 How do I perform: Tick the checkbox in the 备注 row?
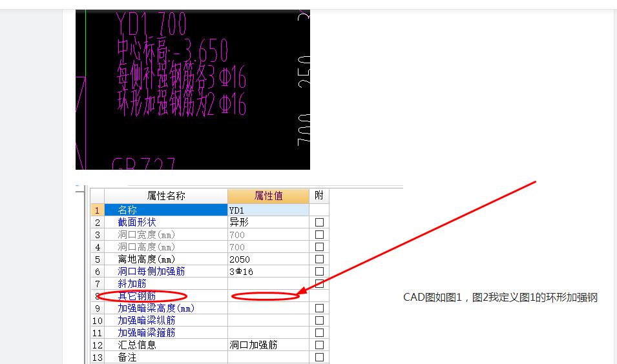point(319,358)
